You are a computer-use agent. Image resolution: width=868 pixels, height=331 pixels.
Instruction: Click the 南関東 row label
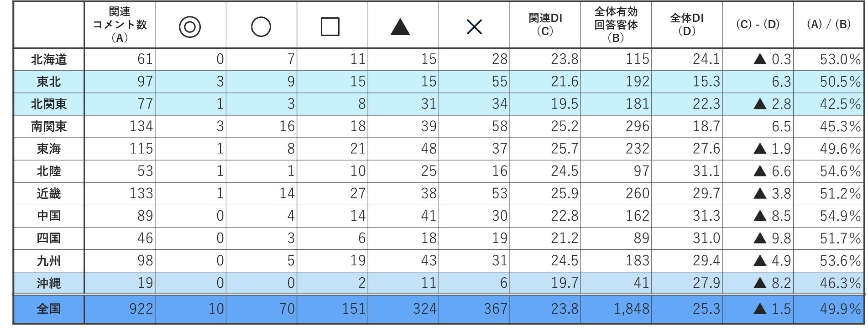click(49, 126)
